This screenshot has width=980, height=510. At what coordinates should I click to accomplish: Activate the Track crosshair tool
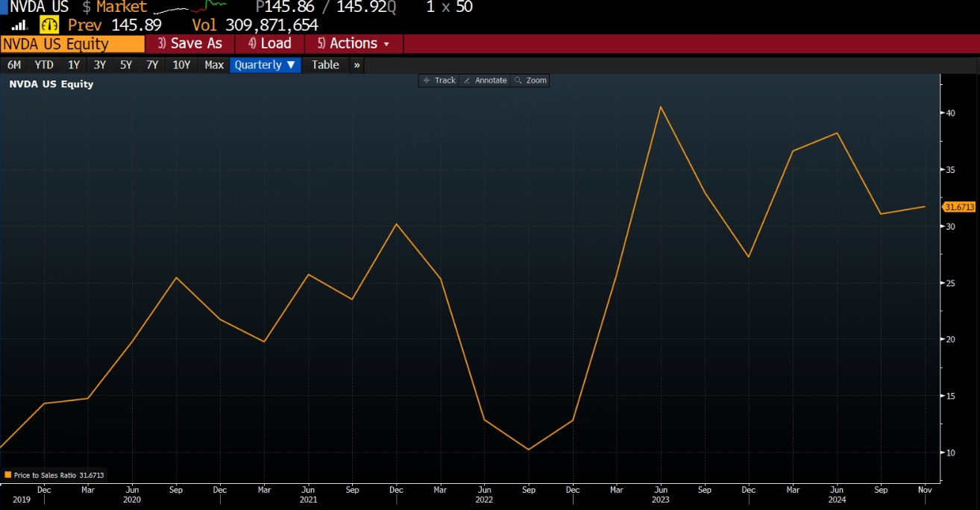pyautogui.click(x=439, y=80)
